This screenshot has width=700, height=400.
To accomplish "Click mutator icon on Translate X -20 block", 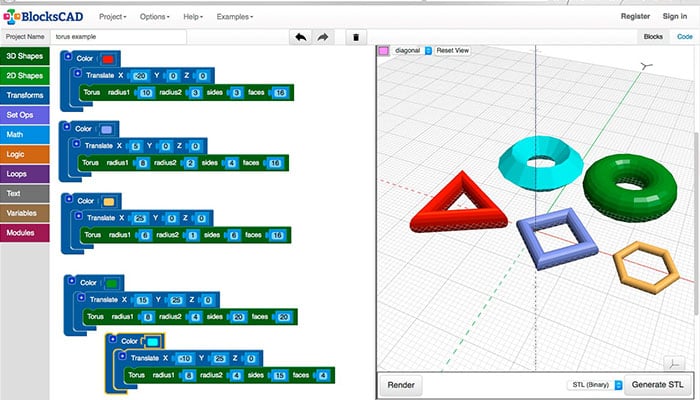I will (78, 73).
